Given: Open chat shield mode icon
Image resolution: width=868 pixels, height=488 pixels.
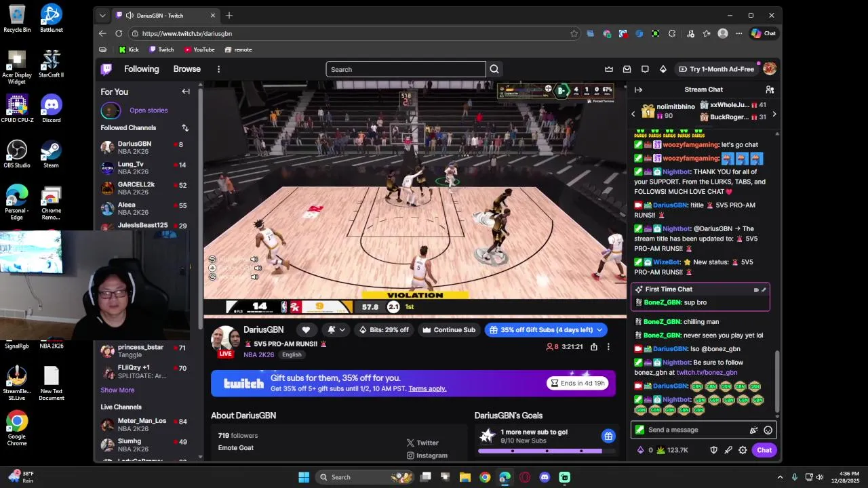Looking at the screenshot, I should click(x=713, y=450).
